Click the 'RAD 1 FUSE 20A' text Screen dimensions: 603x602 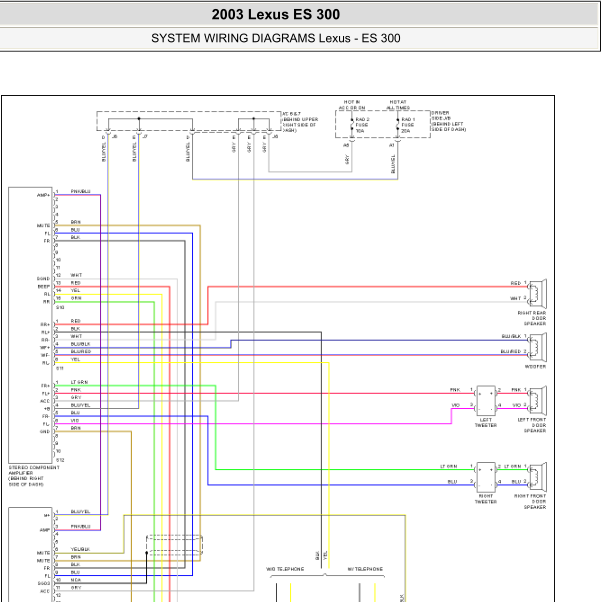(408, 125)
